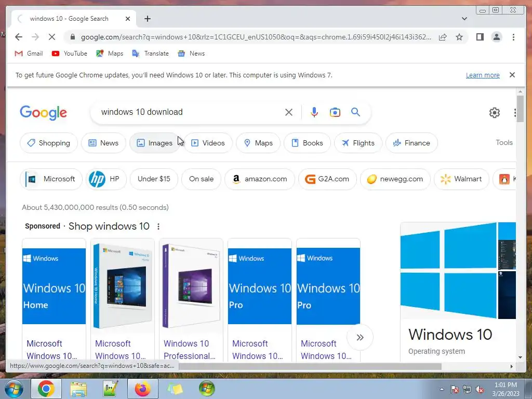The width and height of the screenshot is (532, 399).
Task: Show hidden system tray icons
Action: point(442,389)
